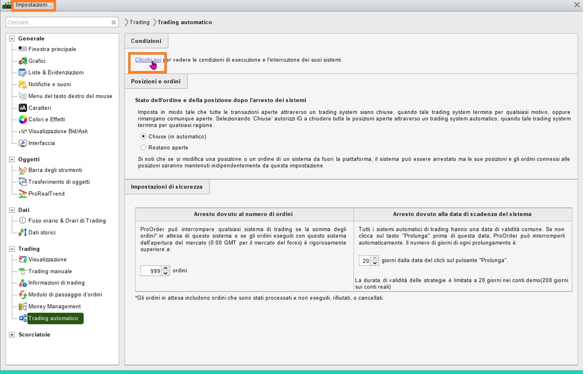Click the right-click mouse menu icon
Viewport: 588px width, 374px height.
[22, 96]
